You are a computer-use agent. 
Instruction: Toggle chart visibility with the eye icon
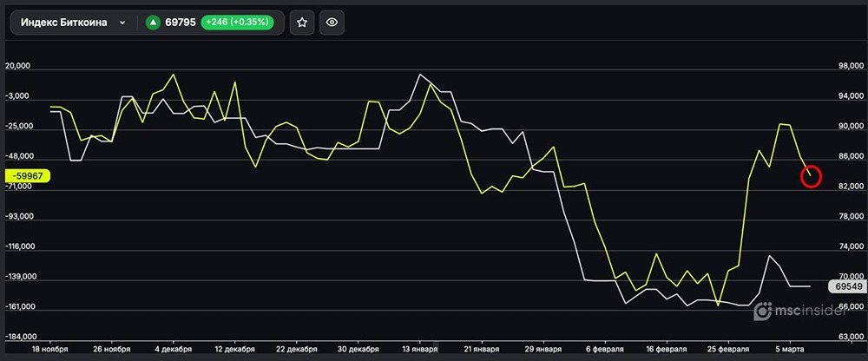(x=332, y=23)
